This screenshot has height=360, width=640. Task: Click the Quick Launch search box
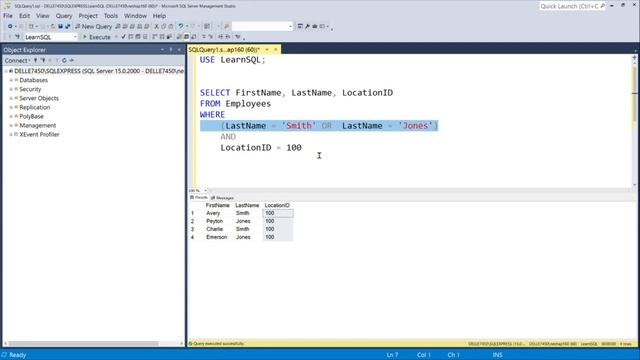coord(572,6)
